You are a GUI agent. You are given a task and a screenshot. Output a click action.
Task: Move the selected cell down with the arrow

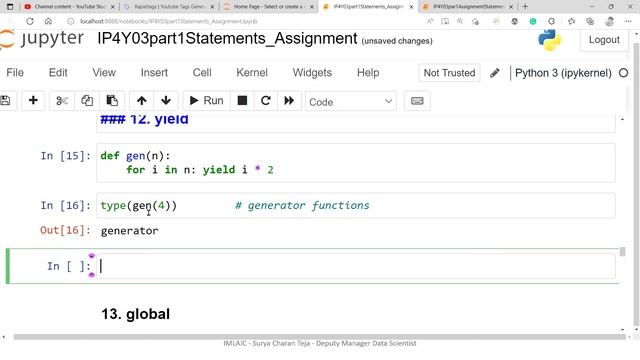[x=166, y=101]
